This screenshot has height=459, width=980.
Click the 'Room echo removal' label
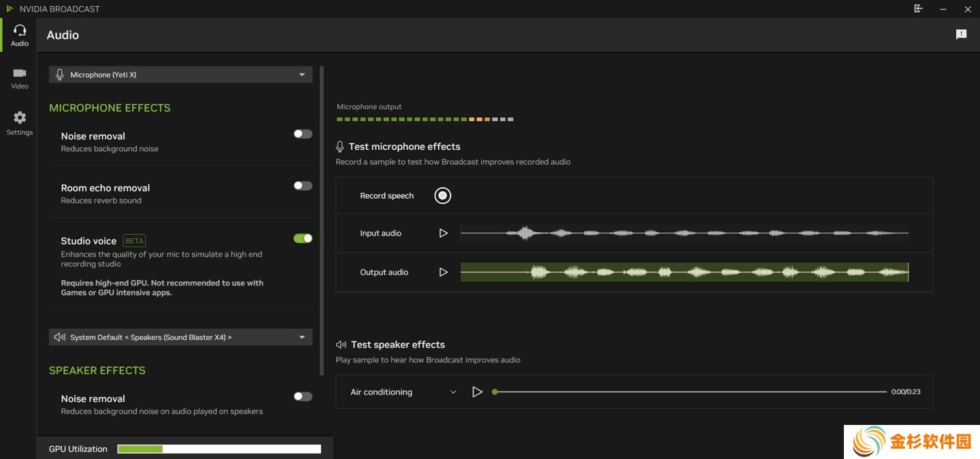(105, 188)
